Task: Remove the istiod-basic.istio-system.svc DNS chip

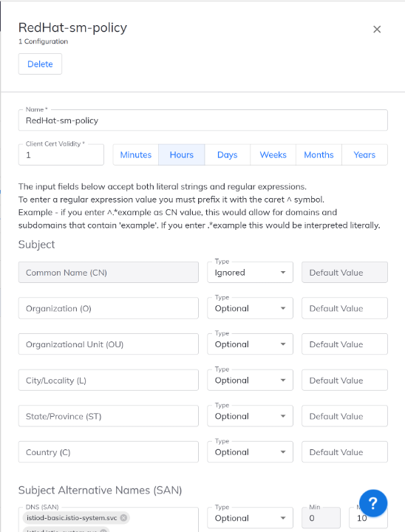Action: pos(124,518)
